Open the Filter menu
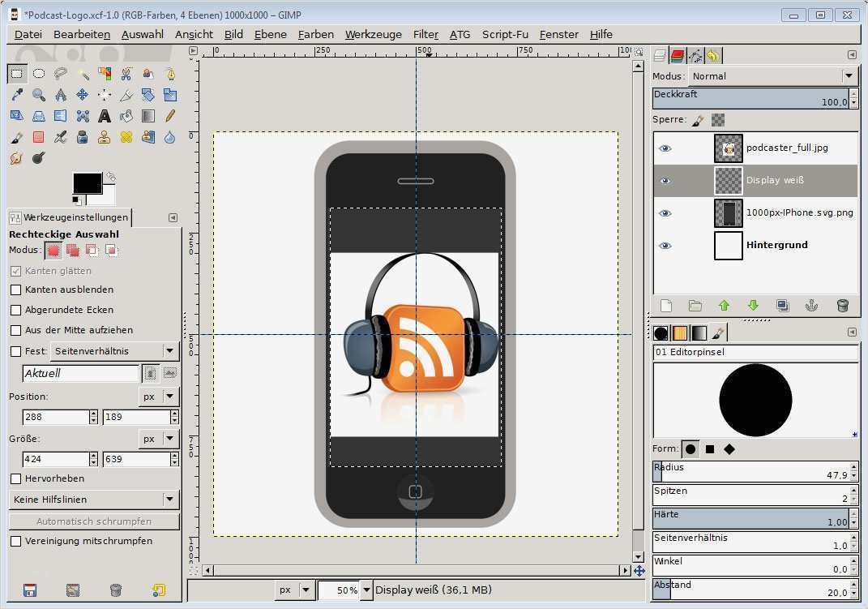Image resolution: width=868 pixels, height=609 pixels. (425, 34)
